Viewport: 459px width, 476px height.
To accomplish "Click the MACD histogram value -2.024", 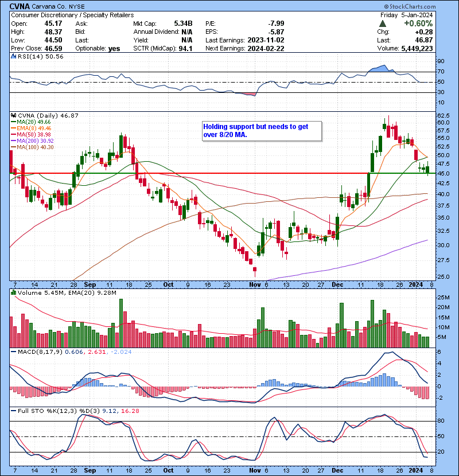I will coord(121,352).
